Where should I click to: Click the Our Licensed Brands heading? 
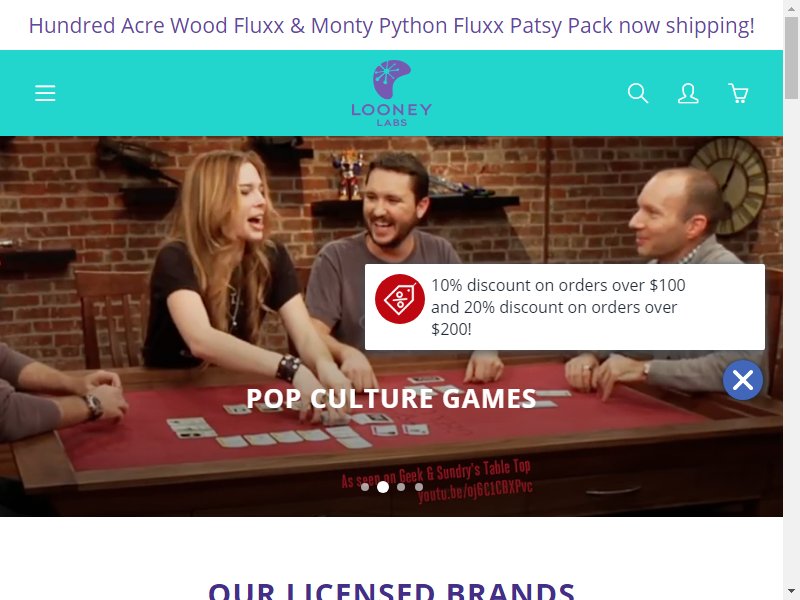(x=391, y=591)
